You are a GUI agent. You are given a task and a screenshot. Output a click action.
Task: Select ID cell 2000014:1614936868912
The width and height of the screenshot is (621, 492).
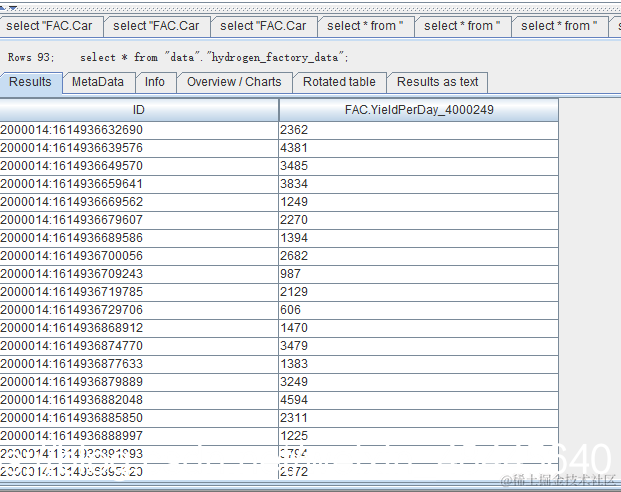pyautogui.click(x=139, y=328)
